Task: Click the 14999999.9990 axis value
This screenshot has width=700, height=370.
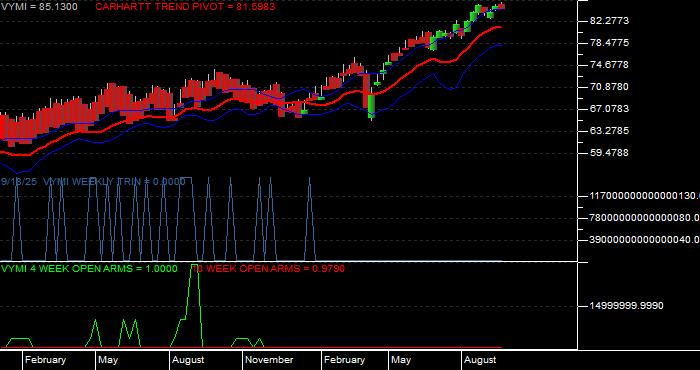Action: click(x=626, y=306)
